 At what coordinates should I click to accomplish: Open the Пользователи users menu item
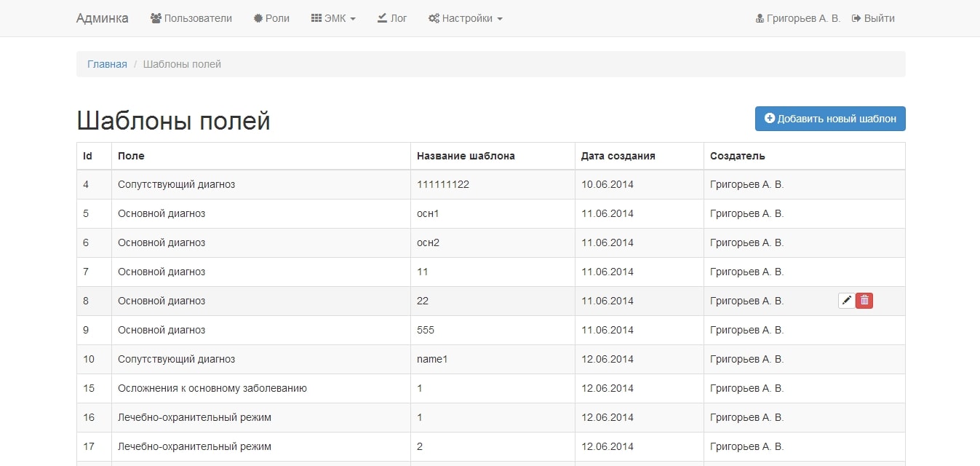point(191,18)
